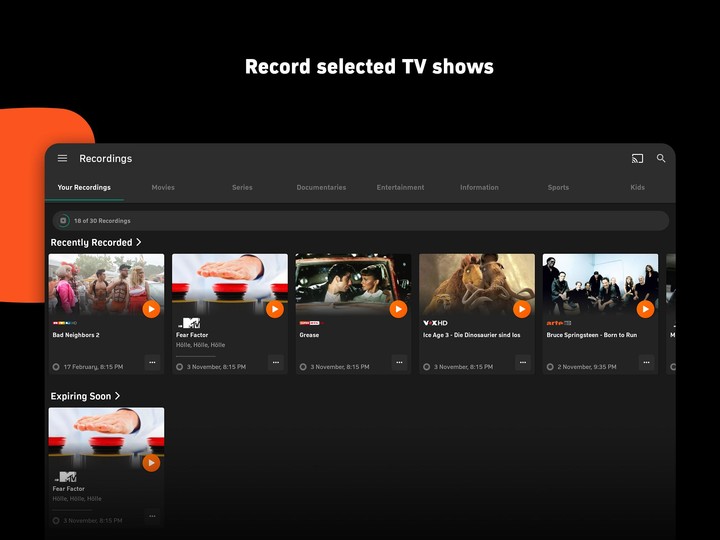Play Fear Factor in Expiring Soon

pos(151,463)
